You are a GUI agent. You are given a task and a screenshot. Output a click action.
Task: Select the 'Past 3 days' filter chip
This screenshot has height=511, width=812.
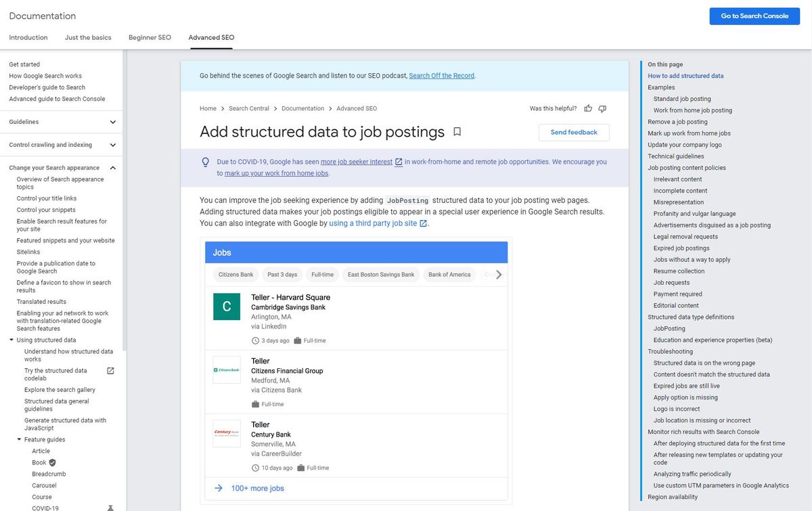click(x=281, y=275)
